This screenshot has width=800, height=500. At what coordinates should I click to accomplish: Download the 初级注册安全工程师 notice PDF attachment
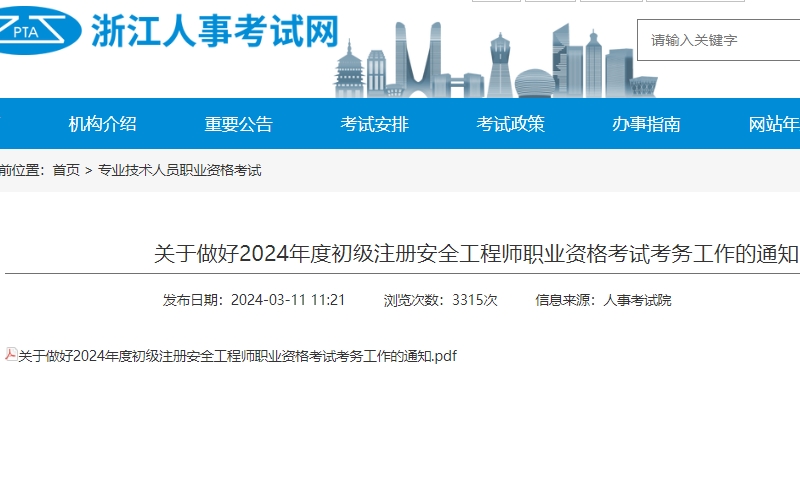pos(238,355)
